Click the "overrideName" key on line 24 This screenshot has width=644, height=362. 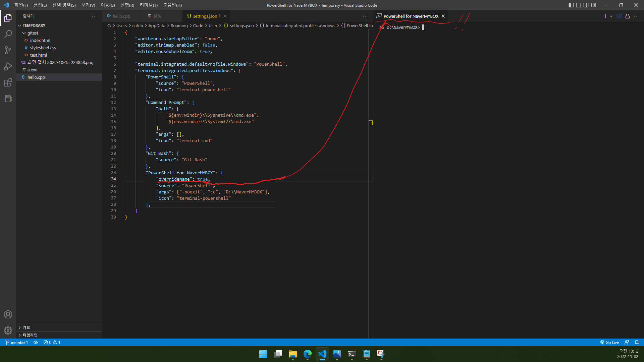[174, 179]
